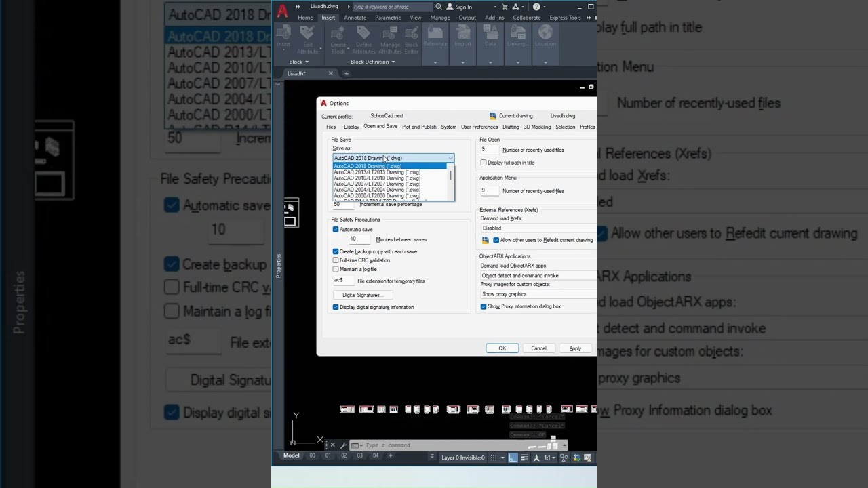Screen dimensions: 868x488
Task: Check Display full path in title
Action: click(484, 163)
